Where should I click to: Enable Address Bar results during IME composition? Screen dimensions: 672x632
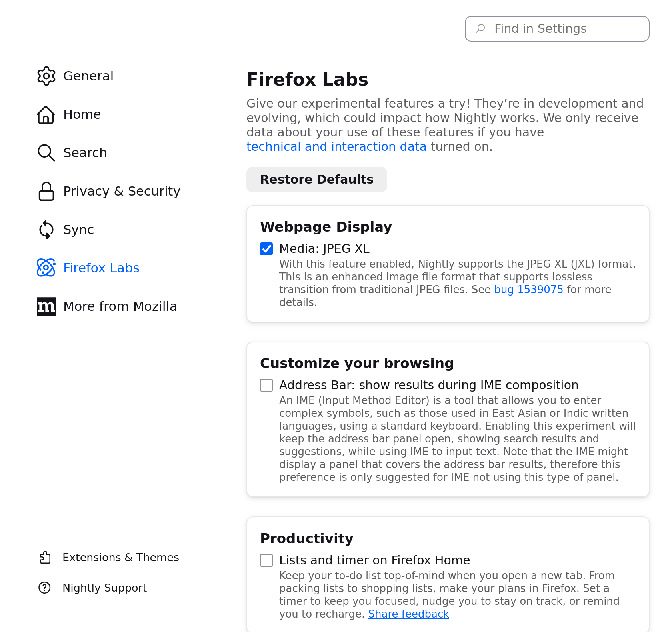coord(266,385)
